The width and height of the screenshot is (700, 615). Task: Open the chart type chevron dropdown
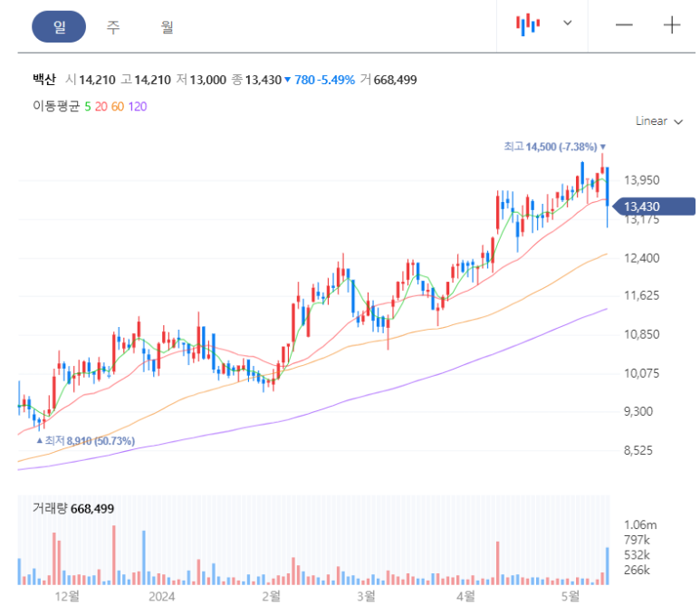pyautogui.click(x=568, y=24)
